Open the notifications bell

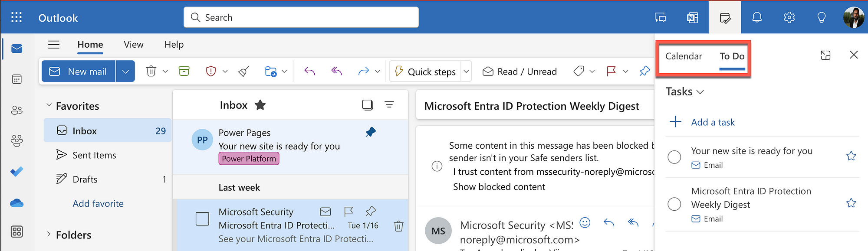coord(757,17)
